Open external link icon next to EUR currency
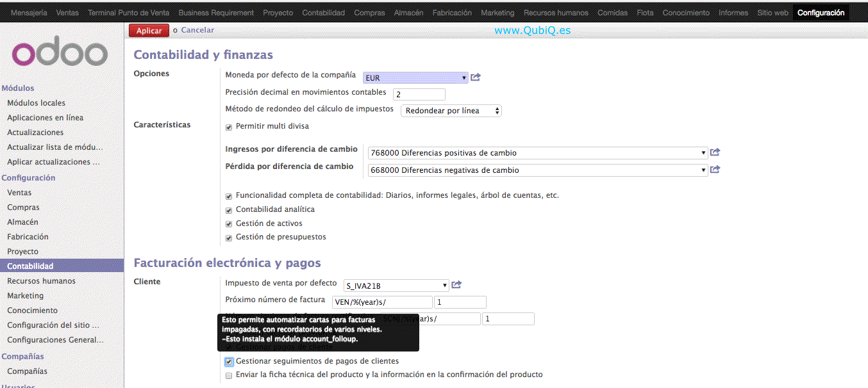This screenshot has height=388, width=868. [476, 77]
